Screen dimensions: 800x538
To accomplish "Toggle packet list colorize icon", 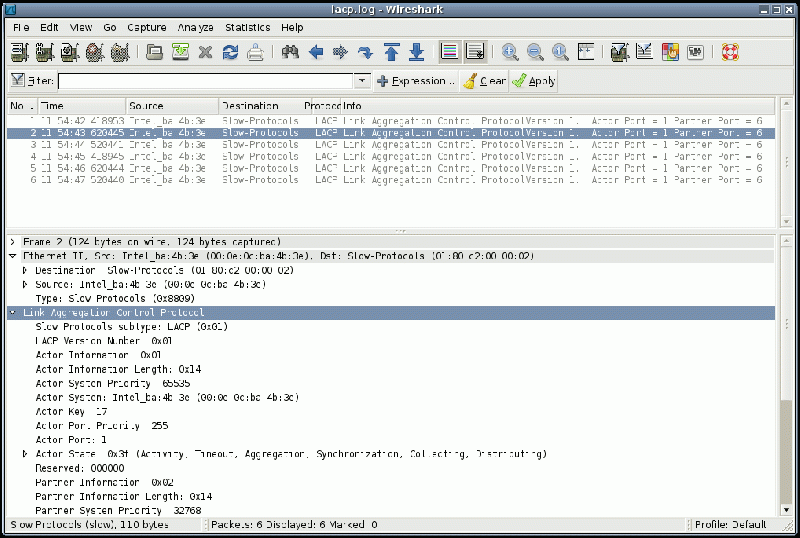I will [x=449, y=52].
